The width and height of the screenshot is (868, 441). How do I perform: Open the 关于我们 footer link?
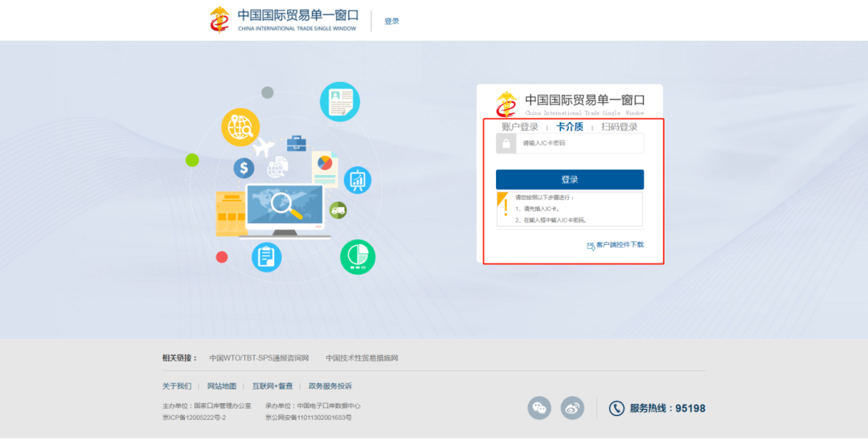point(177,386)
